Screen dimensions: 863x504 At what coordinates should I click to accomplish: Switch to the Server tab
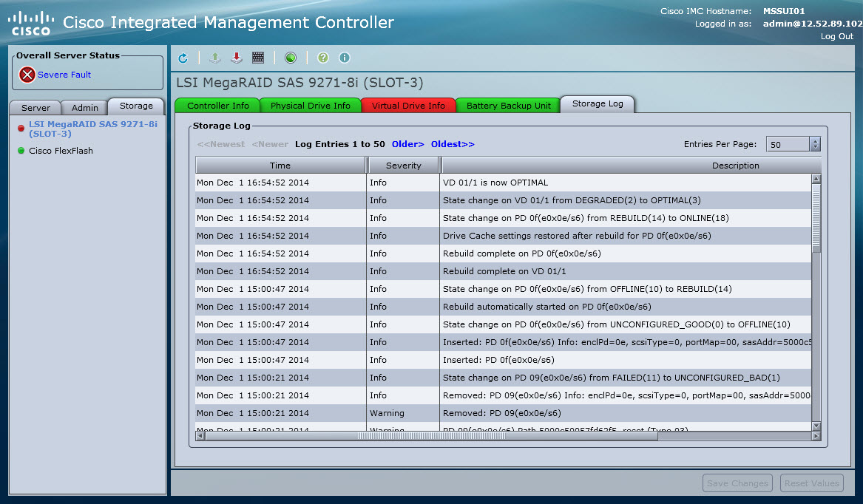click(x=35, y=107)
